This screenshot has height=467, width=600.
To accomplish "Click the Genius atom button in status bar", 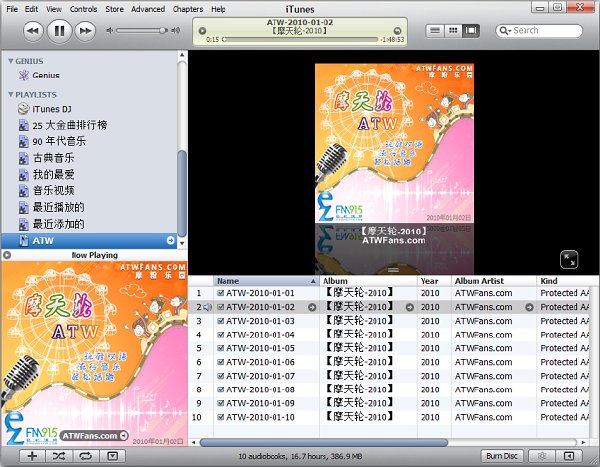I will [541, 456].
